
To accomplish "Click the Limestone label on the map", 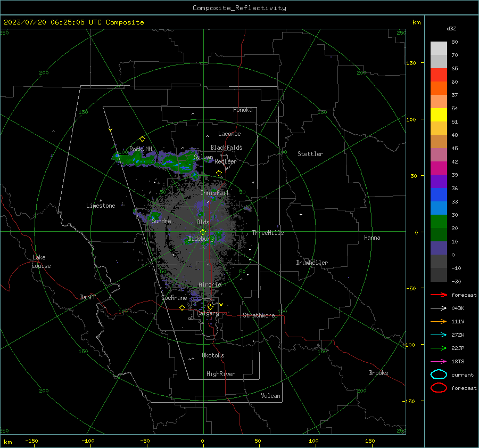I will 101,206.
